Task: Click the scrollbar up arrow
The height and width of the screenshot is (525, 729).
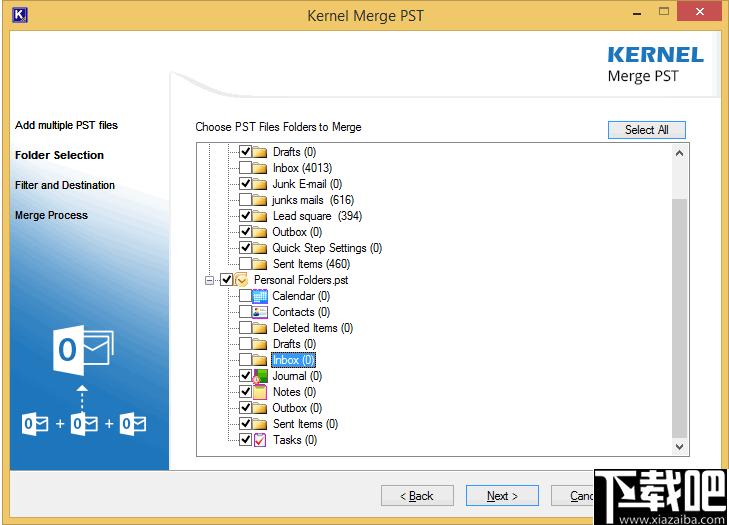Action: pyautogui.click(x=679, y=153)
